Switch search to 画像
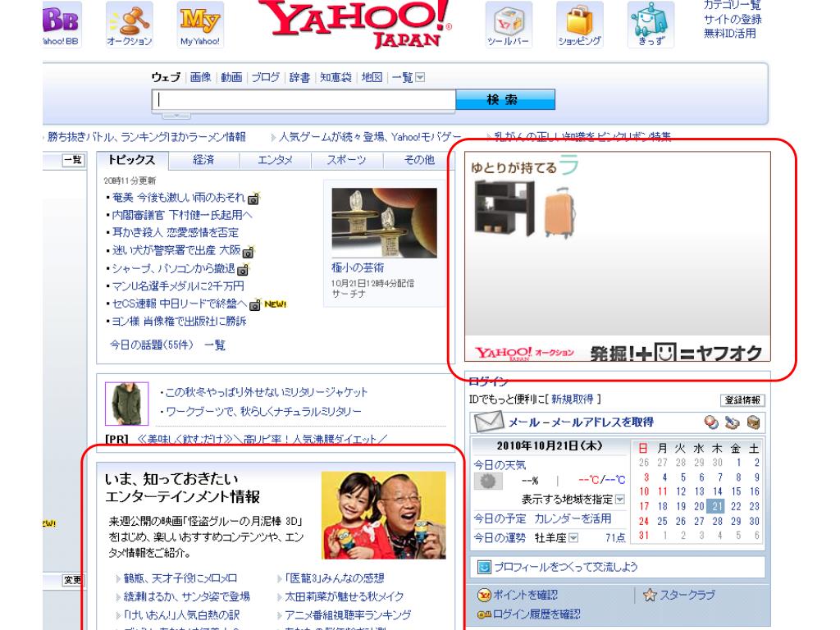840x630 pixels. point(201,77)
